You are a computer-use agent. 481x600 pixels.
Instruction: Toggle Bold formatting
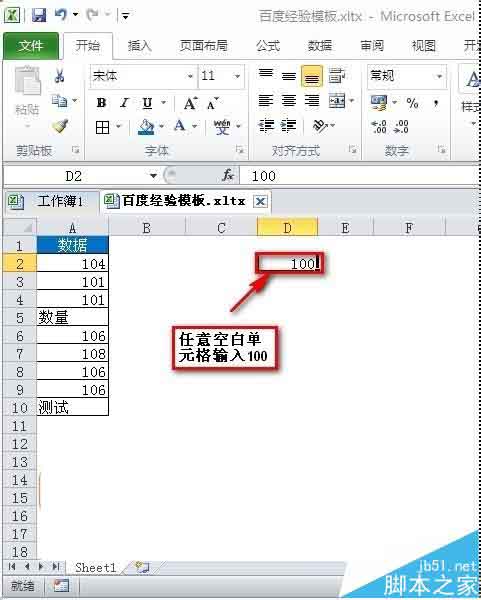tap(101, 103)
